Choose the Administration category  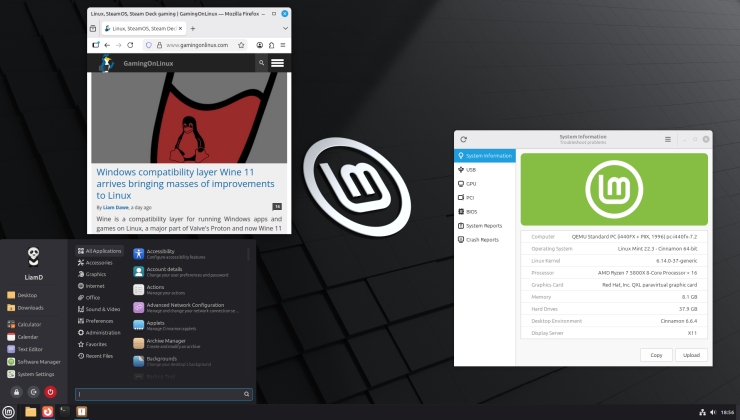tap(102, 332)
